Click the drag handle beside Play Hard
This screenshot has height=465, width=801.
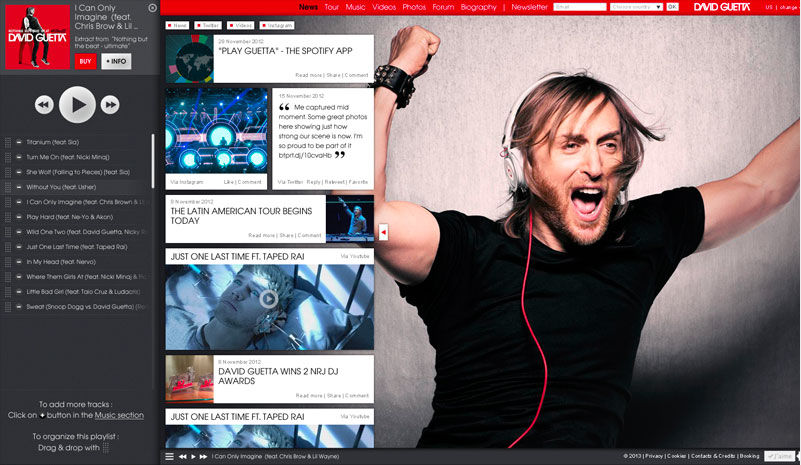(x=8, y=217)
